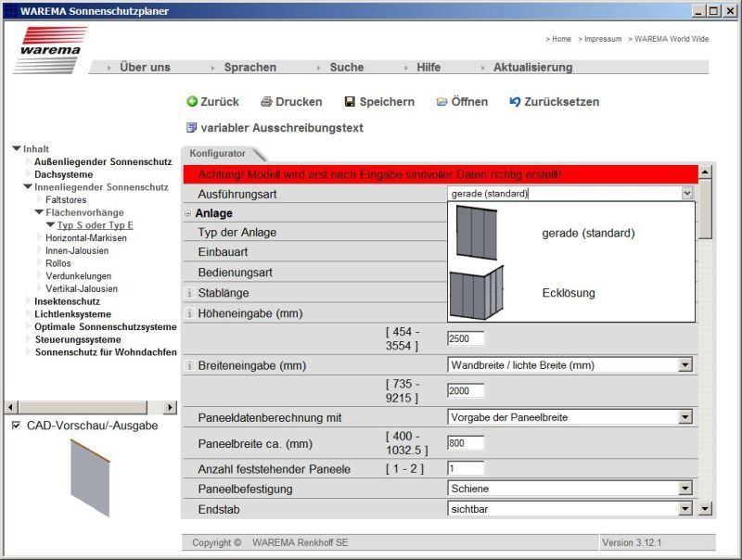The image size is (742, 560).
Task: Click the height input field showing 2500
Action: point(466,338)
